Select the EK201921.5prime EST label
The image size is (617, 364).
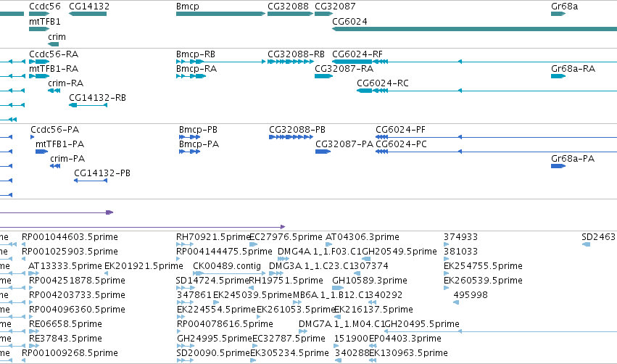point(144,266)
